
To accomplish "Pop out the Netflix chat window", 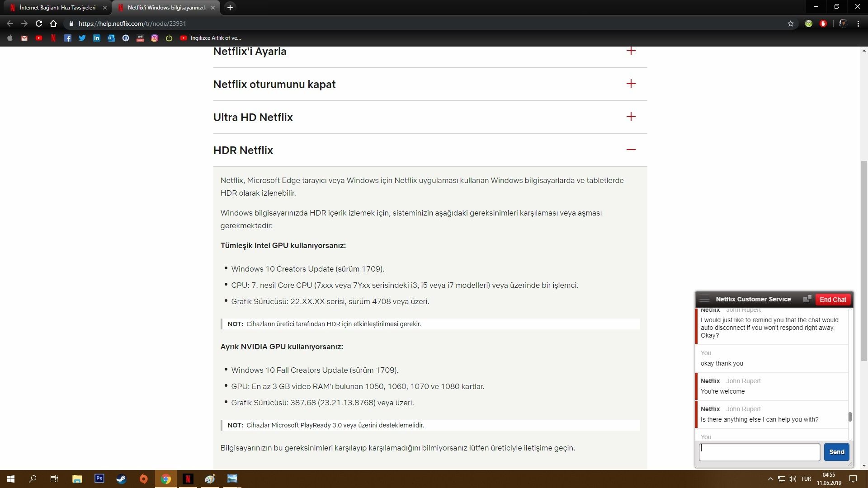I will [807, 299].
